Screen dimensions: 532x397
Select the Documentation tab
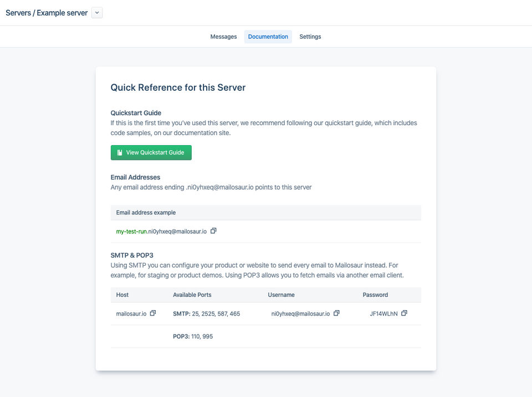point(268,37)
